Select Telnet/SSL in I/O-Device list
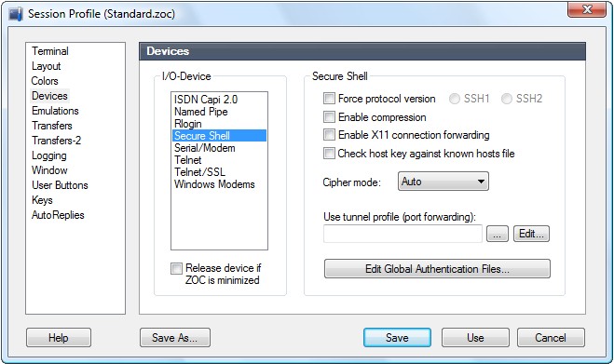This screenshot has height=364, width=614. 199,172
